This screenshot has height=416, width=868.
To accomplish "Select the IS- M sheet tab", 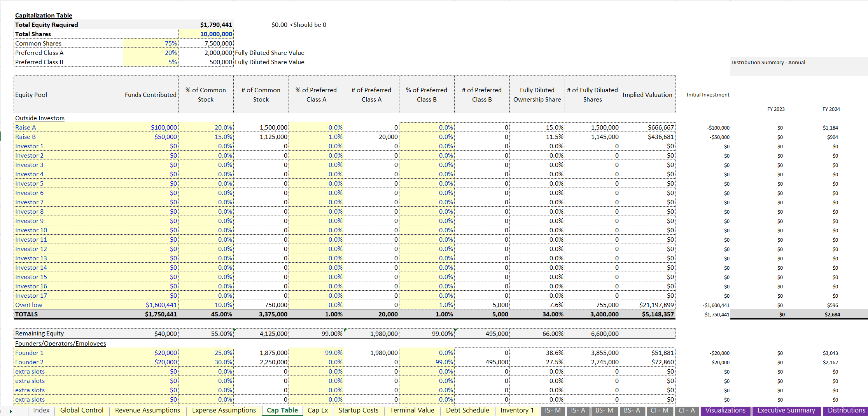I will point(553,411).
